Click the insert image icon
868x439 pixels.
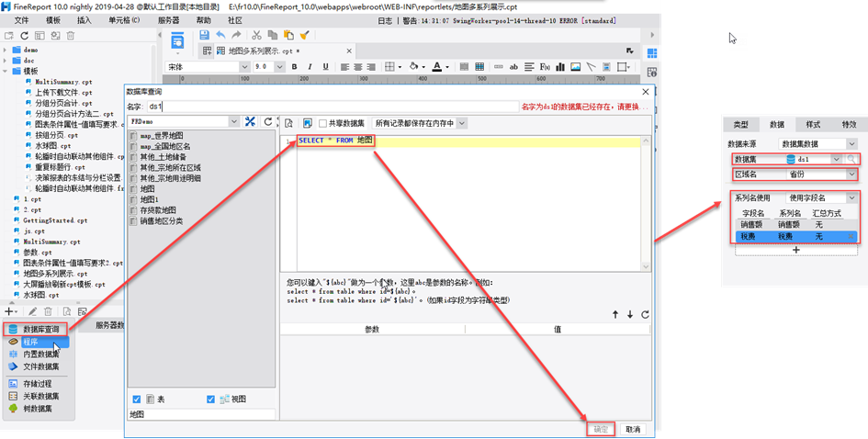[x=576, y=66]
